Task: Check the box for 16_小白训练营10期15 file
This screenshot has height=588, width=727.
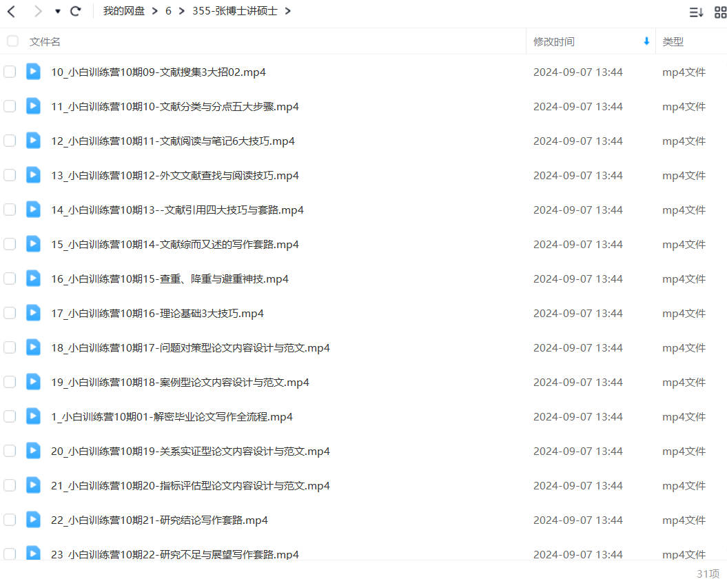Action: pyautogui.click(x=10, y=278)
